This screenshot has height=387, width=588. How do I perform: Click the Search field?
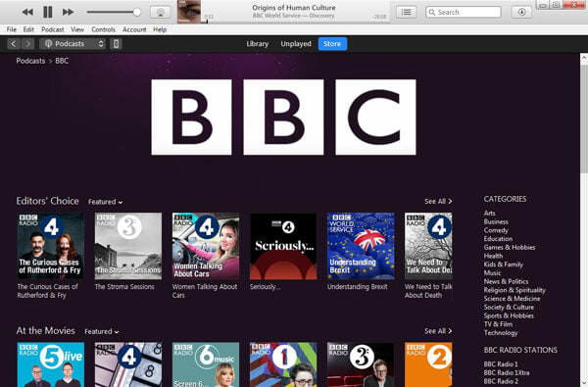click(x=464, y=12)
